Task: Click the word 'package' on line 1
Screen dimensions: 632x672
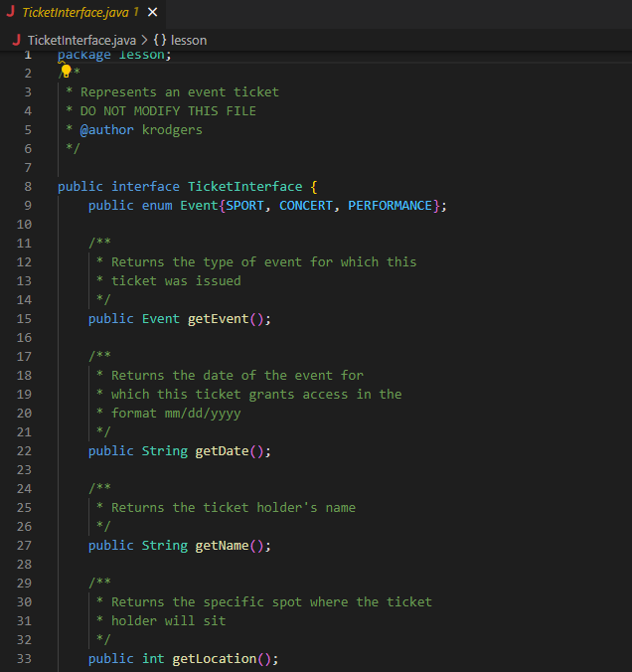Action: [x=84, y=55]
